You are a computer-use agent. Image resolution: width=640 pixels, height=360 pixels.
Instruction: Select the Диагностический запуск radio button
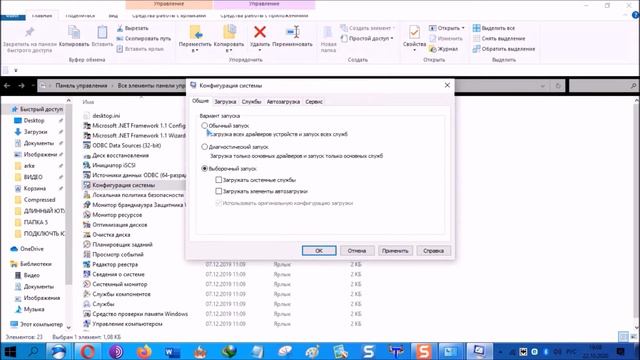pos(204,147)
